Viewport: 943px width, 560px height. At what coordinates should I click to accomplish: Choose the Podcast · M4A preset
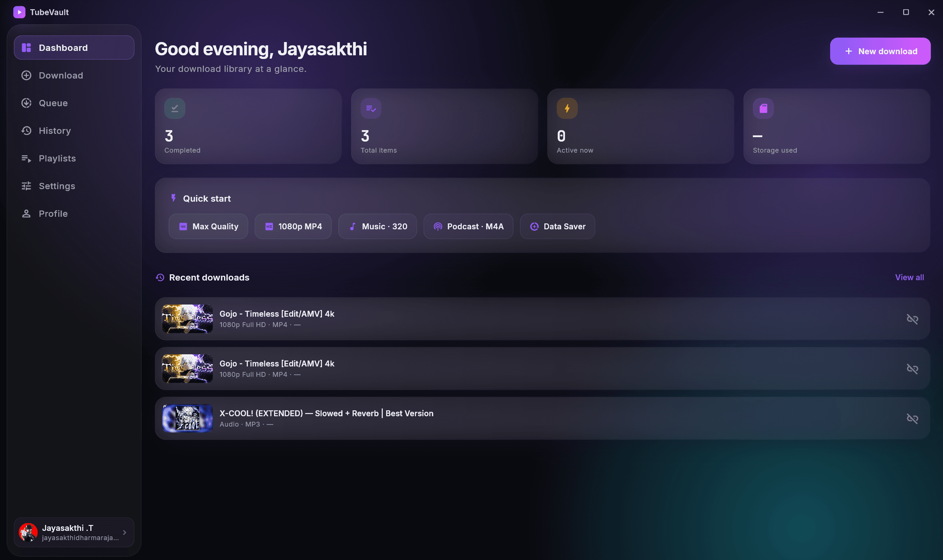(x=468, y=226)
